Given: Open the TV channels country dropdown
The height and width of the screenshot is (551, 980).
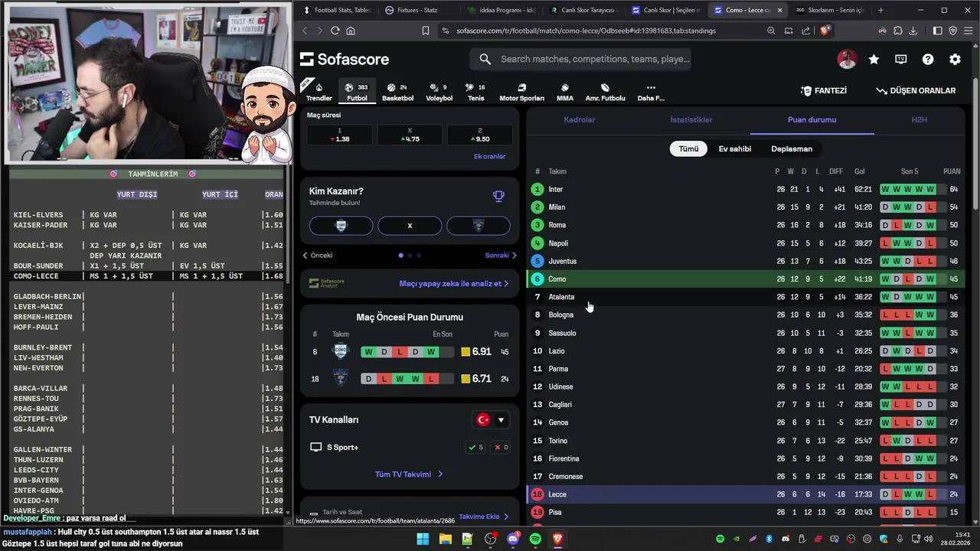Looking at the screenshot, I should pyautogui.click(x=491, y=419).
